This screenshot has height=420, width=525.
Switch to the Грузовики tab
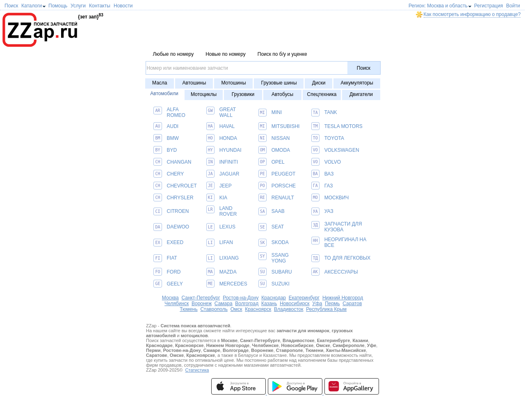tap(243, 95)
